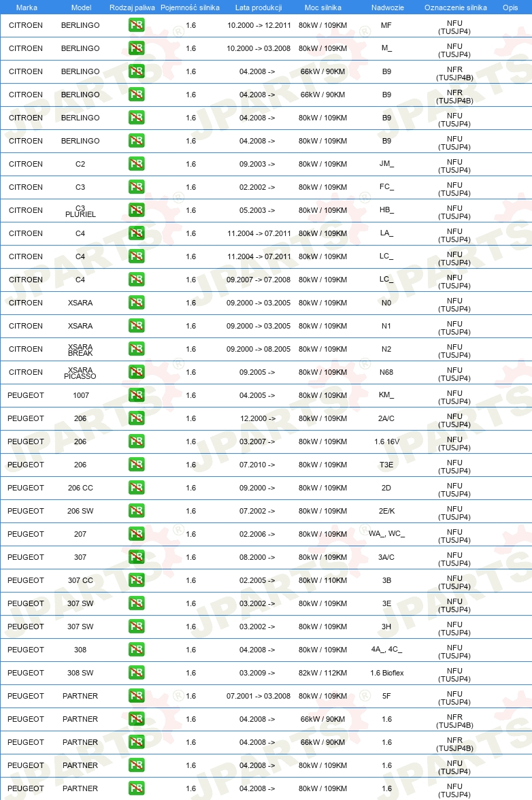
Task: Click fuel icon in Peugeot 206 SW row
Action: pyautogui.click(x=136, y=511)
